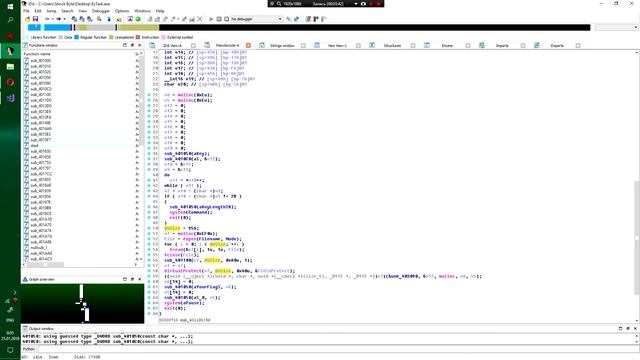Click 'dwSize' in the 'dwSize = 956' line

click(x=172, y=228)
